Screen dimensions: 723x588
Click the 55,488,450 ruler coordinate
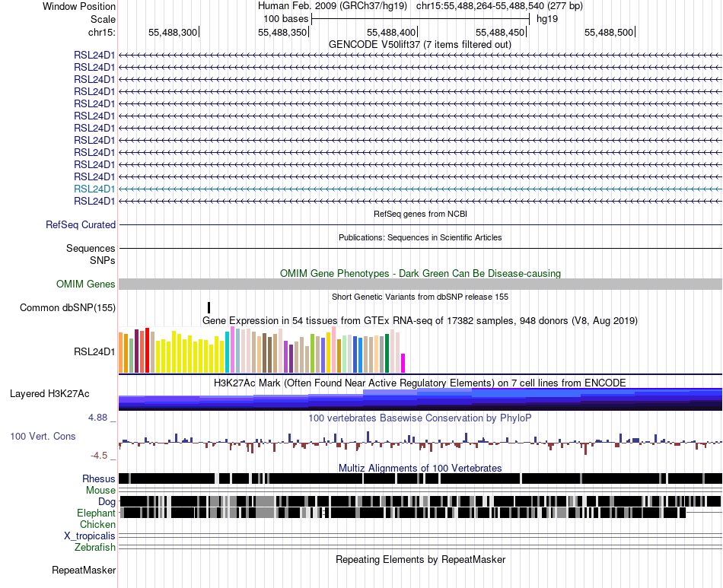(x=500, y=32)
